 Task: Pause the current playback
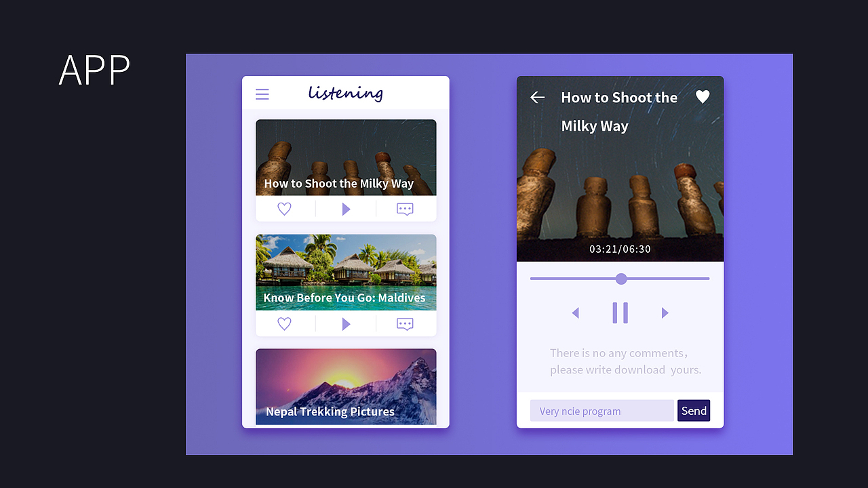coord(620,312)
